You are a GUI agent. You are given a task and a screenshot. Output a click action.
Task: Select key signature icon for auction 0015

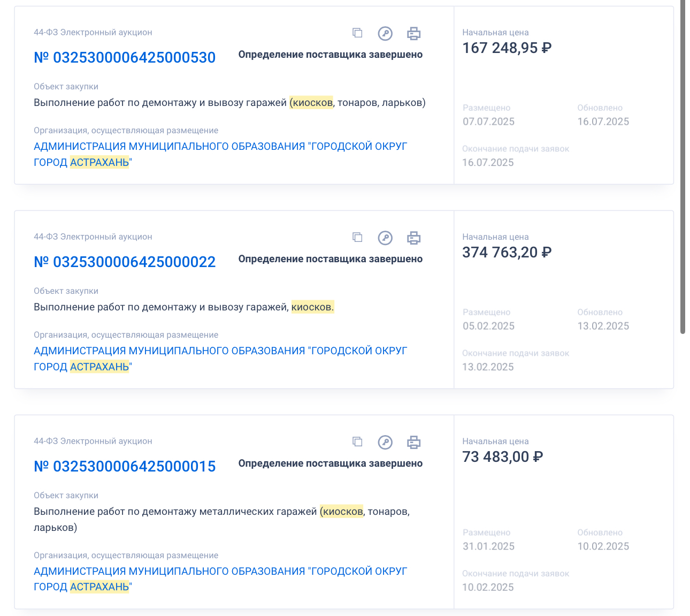[x=385, y=443]
